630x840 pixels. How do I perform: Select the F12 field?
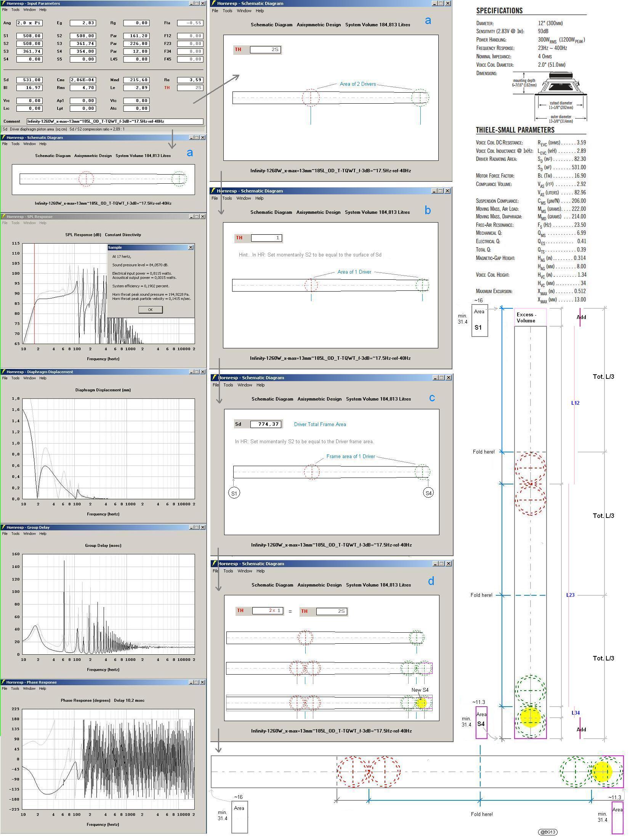[x=190, y=36]
